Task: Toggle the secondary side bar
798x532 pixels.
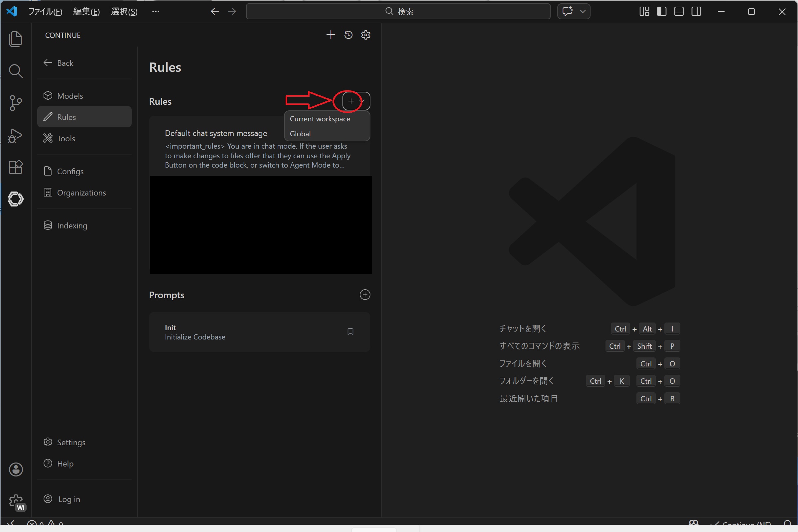Action: pyautogui.click(x=696, y=12)
